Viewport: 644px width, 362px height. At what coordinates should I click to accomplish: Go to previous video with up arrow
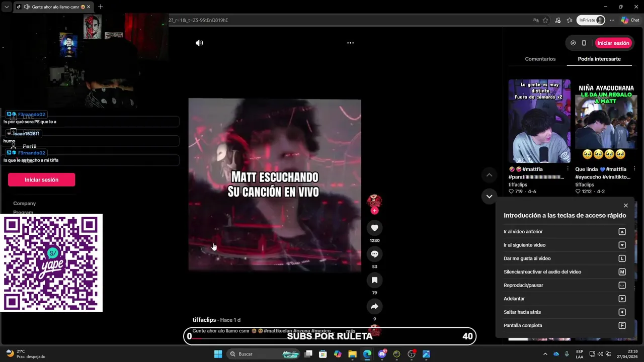pos(489,175)
